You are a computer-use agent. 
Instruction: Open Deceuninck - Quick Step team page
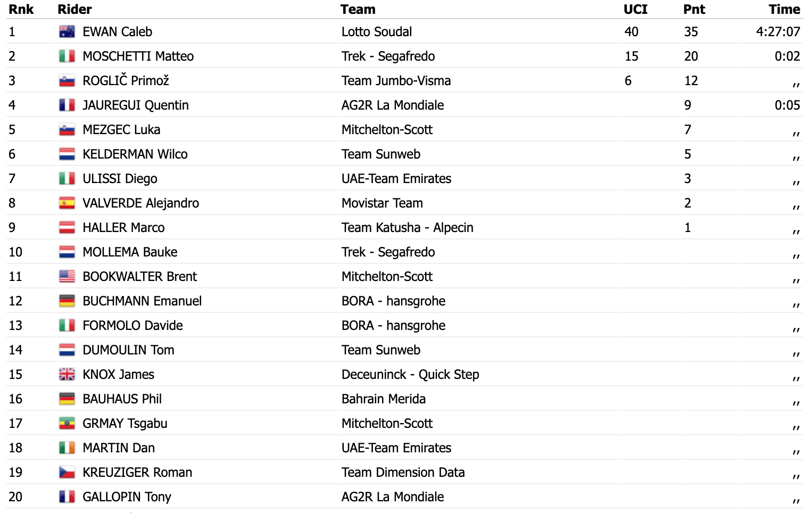[x=410, y=375]
